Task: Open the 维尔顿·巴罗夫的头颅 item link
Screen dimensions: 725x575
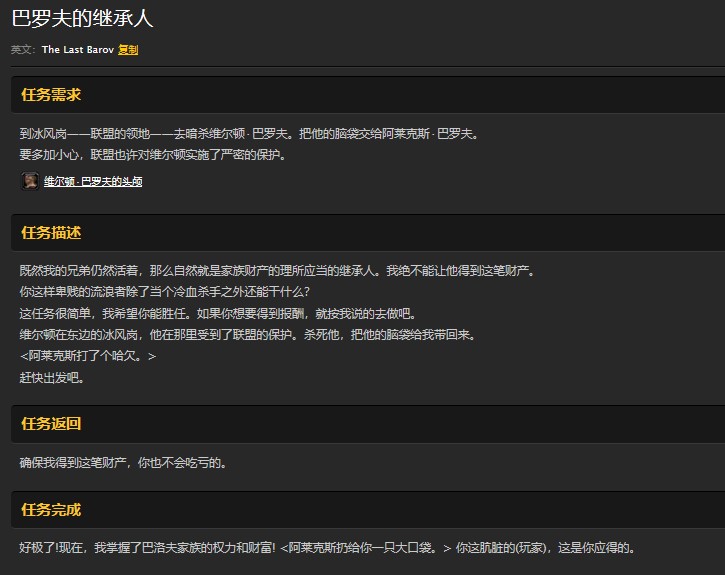Action: 93,182
